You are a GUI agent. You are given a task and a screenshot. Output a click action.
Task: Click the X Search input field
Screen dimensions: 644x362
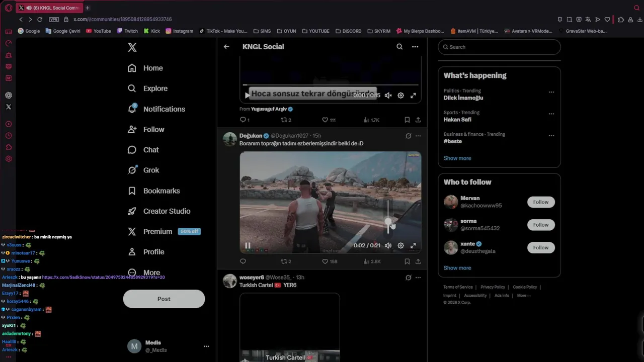tap(499, 47)
